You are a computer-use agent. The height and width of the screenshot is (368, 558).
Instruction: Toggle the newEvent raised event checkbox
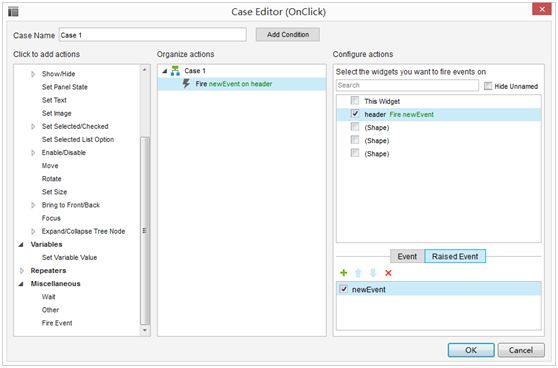pos(343,289)
